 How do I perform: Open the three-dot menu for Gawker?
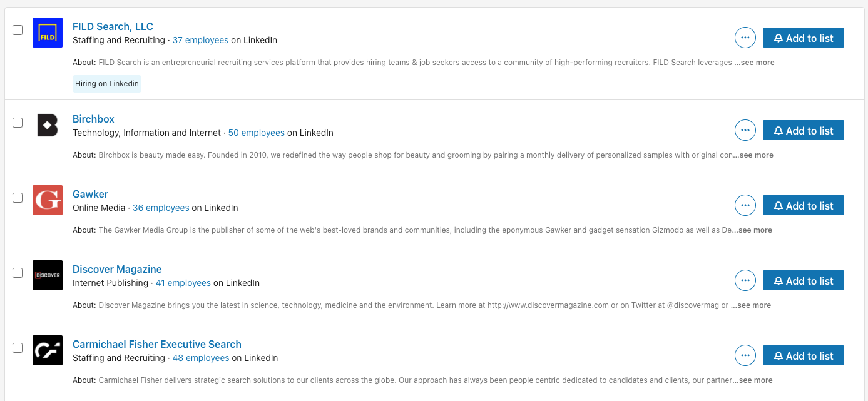point(745,205)
